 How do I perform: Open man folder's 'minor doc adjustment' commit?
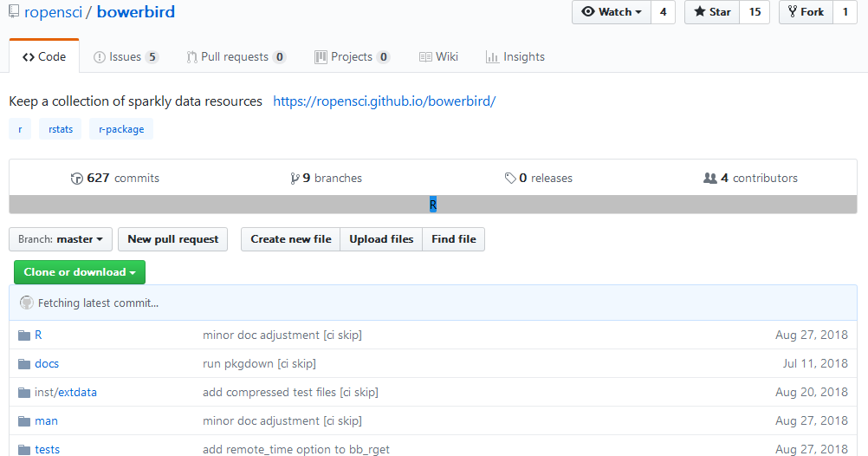[282, 421]
